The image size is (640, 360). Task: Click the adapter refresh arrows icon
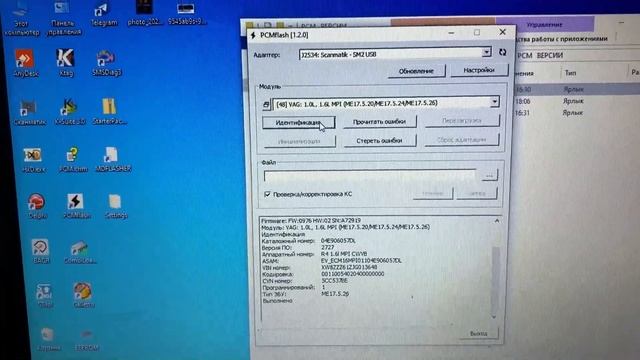click(x=502, y=52)
